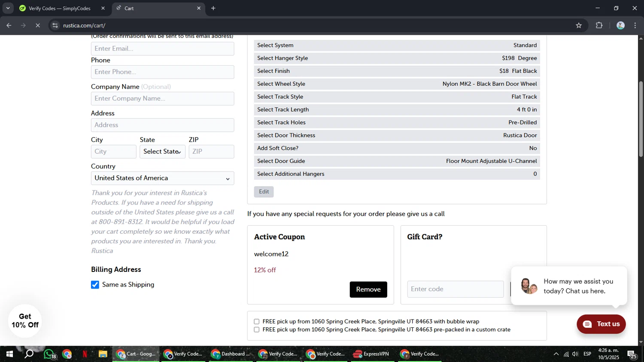Image resolution: width=644 pixels, height=362 pixels.
Task: Click the Select Track Length row
Action: (397, 109)
